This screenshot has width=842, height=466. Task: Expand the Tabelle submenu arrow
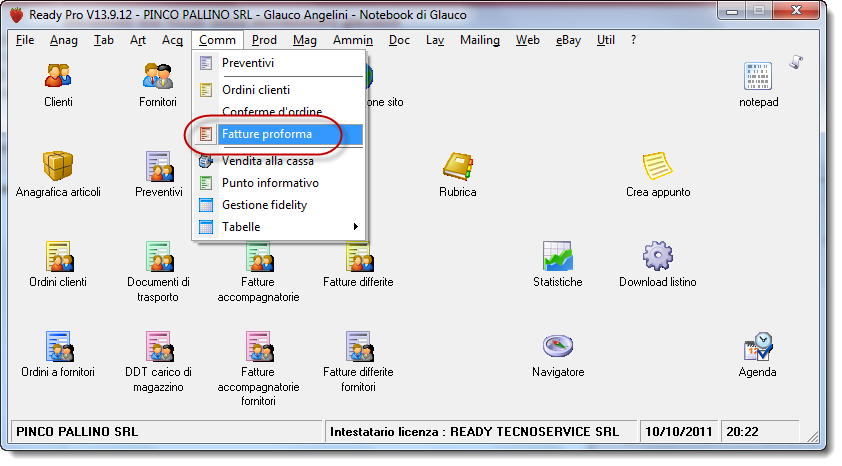(355, 227)
